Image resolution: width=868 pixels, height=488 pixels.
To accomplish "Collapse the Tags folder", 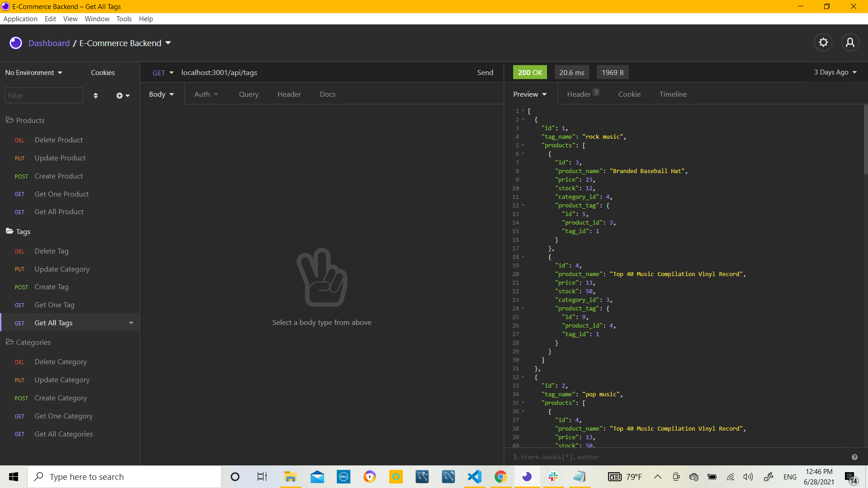I will (x=18, y=231).
